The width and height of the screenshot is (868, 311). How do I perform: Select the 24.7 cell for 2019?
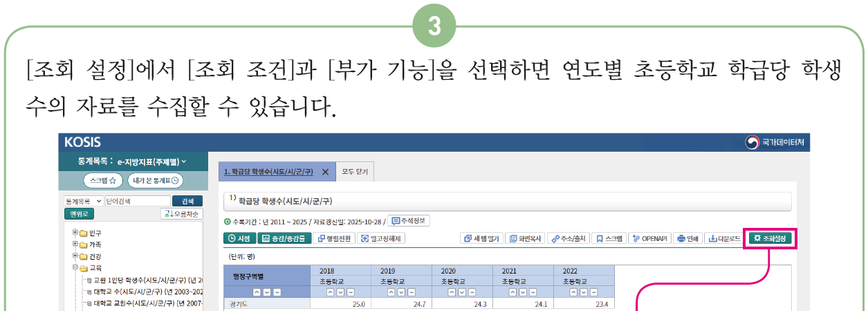(401, 303)
